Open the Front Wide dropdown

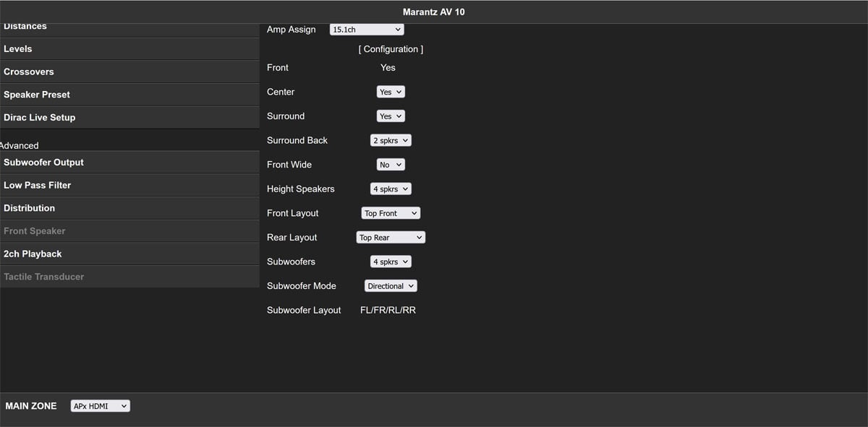[x=390, y=165]
